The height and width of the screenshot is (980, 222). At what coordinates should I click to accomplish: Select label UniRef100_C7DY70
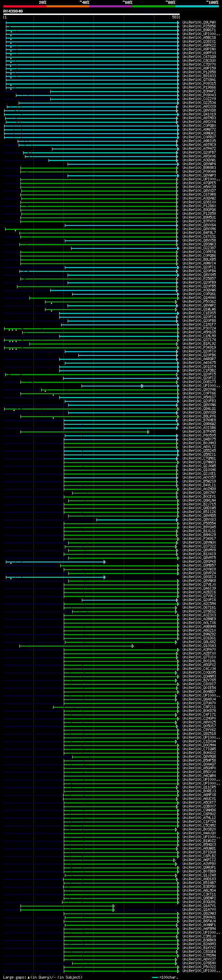click(199, 65)
